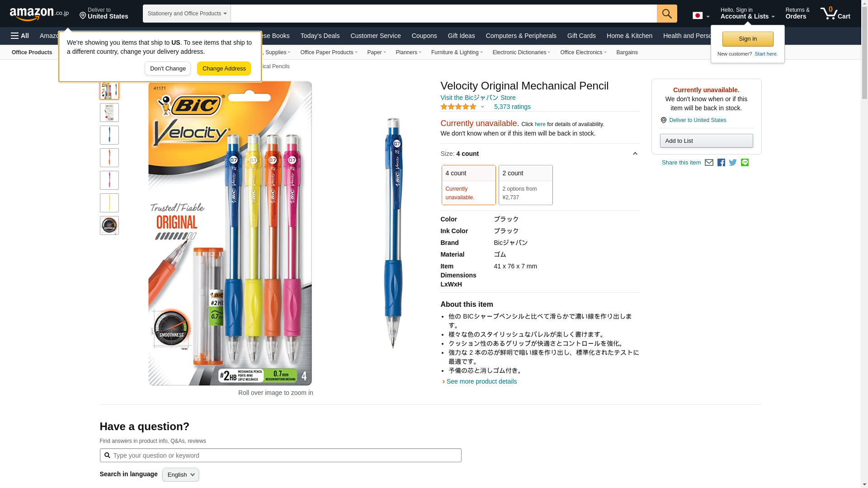The width and height of the screenshot is (868, 488).
Task: Open the shopping cart icon
Action: pos(835,14)
